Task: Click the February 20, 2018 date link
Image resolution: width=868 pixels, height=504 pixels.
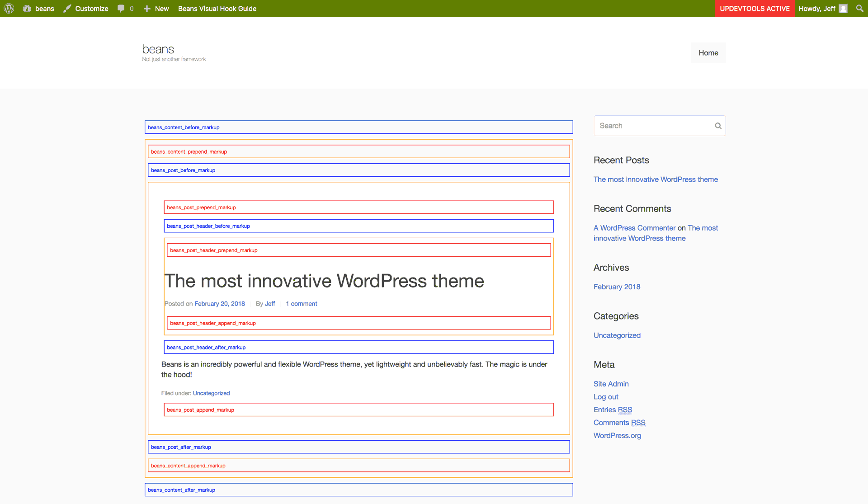Action: coord(220,304)
